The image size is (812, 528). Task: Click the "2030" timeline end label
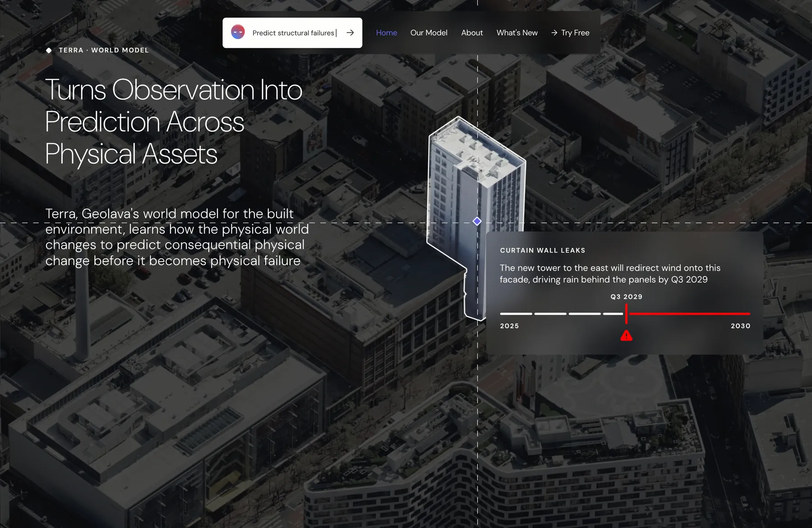coord(741,326)
